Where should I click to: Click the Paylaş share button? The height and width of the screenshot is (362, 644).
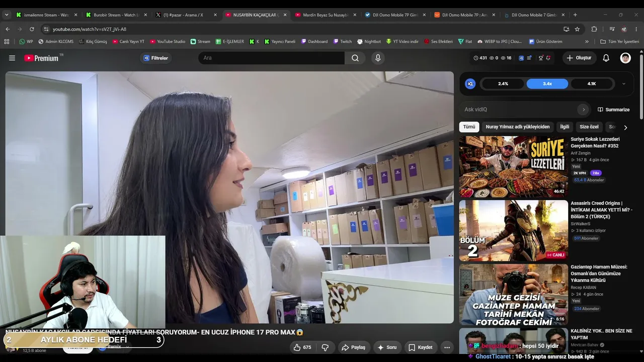point(353,347)
